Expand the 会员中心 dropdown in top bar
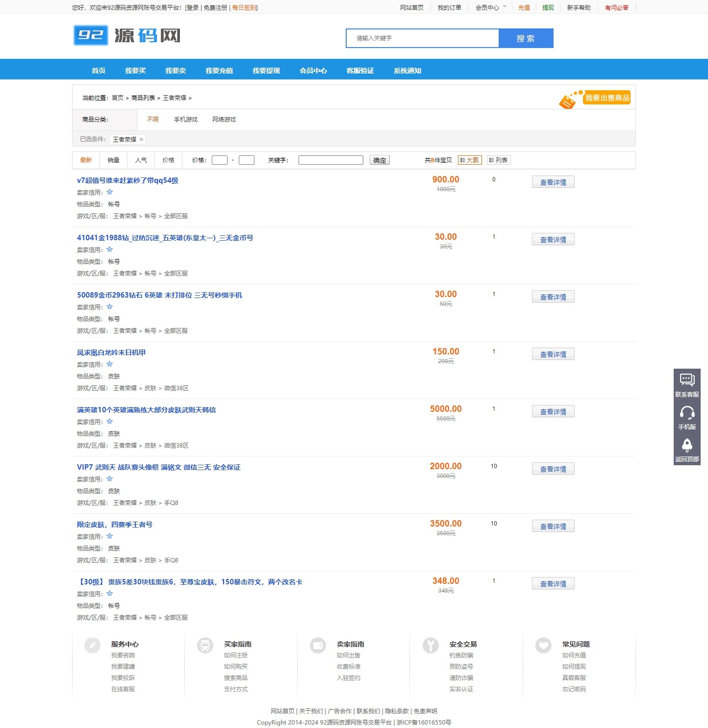 pyautogui.click(x=491, y=7)
